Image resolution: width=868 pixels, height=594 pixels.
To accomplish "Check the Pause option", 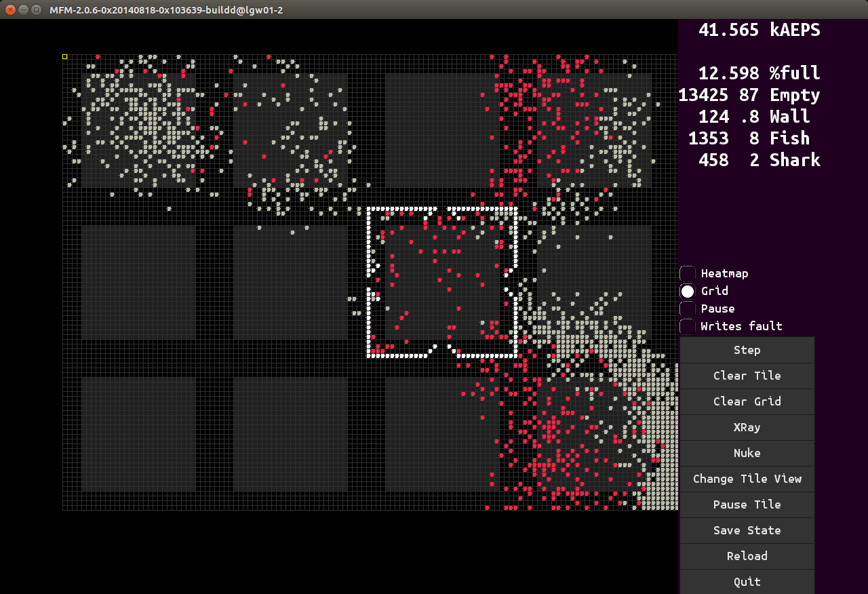I will point(688,309).
